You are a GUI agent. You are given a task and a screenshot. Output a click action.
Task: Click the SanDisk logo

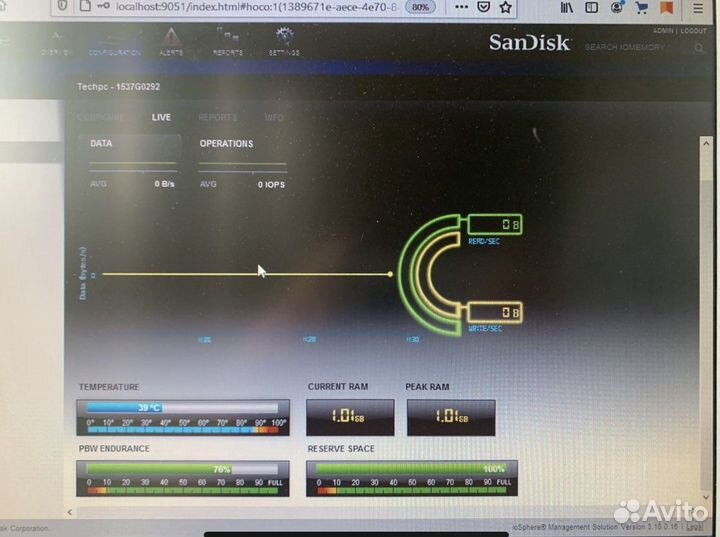click(x=529, y=43)
